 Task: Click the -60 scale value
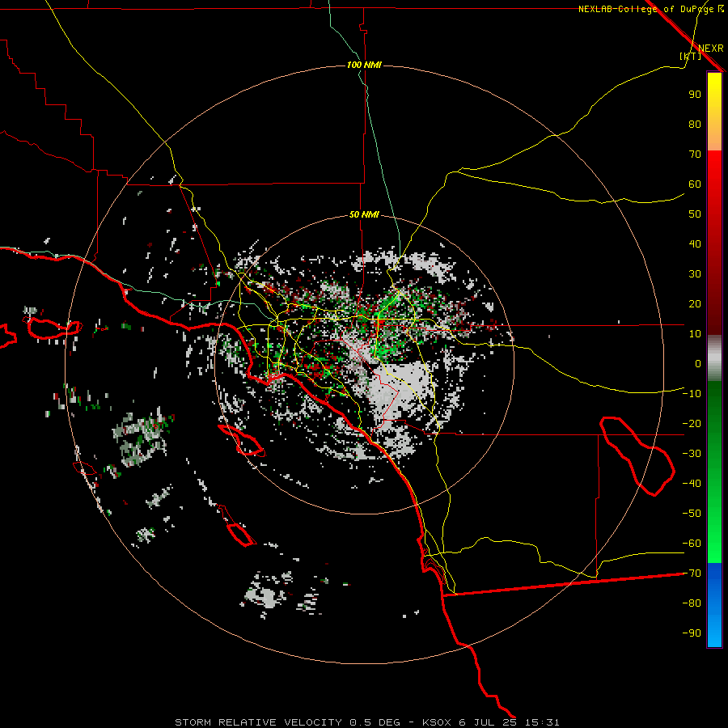coord(692,544)
